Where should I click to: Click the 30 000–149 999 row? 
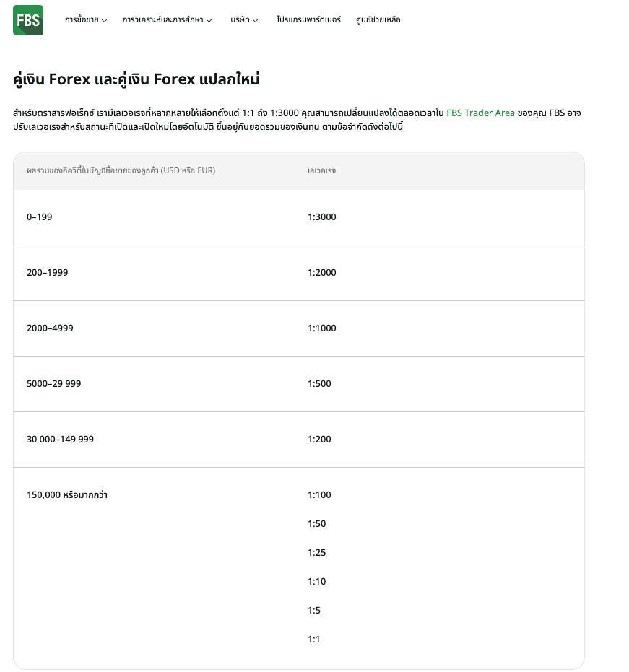(61, 439)
